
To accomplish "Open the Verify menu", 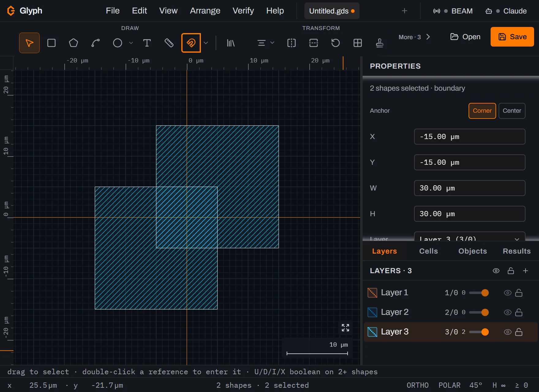I will [243, 11].
